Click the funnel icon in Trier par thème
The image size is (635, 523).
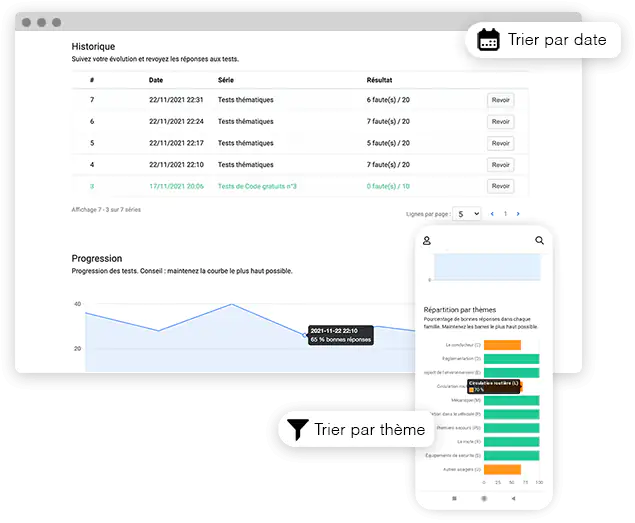tap(298, 429)
